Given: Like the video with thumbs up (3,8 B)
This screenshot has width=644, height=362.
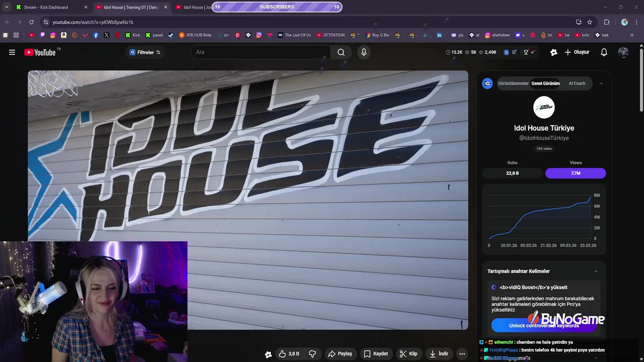Looking at the screenshot, I should pyautogui.click(x=289, y=354).
